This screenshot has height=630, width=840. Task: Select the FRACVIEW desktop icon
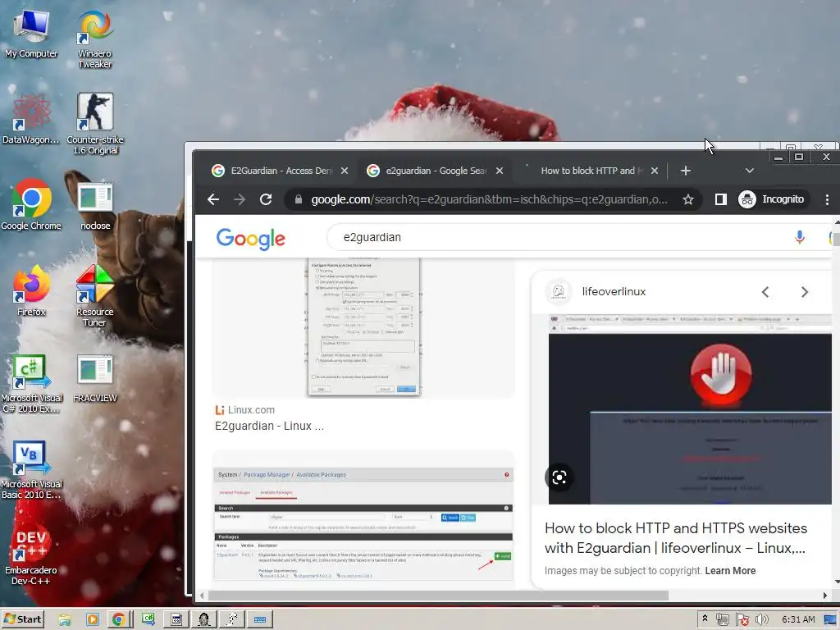(95, 379)
